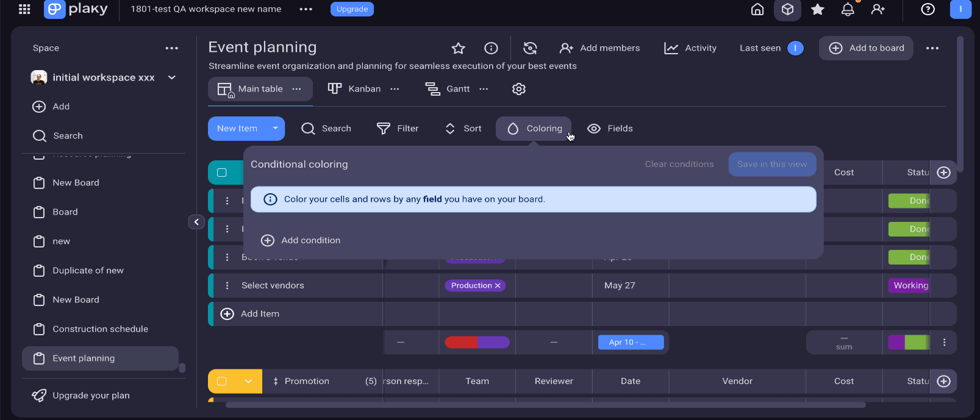Click New Item button
The width and height of the screenshot is (980, 420).
click(x=237, y=129)
